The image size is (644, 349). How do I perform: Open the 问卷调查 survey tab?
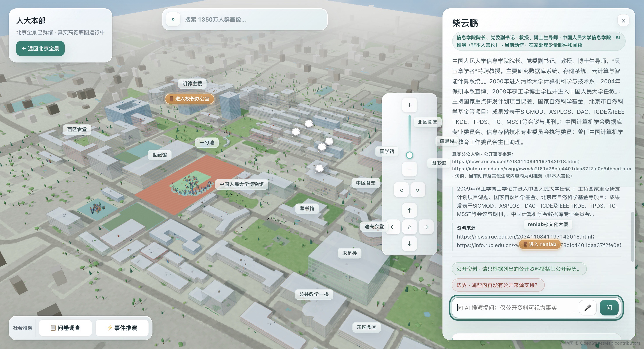coord(65,328)
